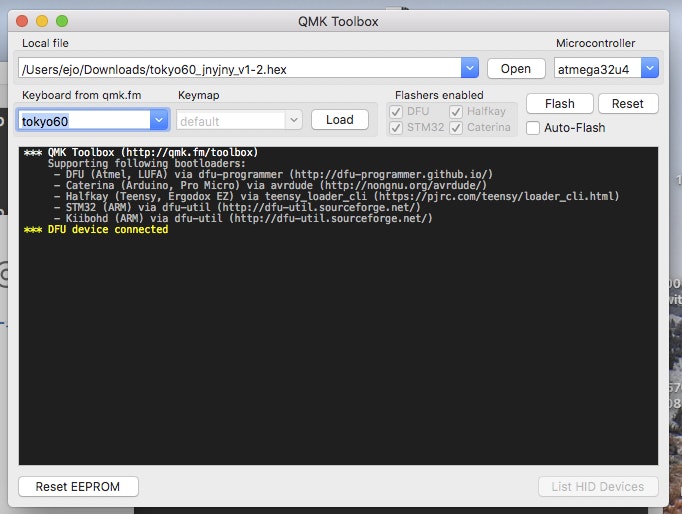Click the Reset button

[x=627, y=103]
